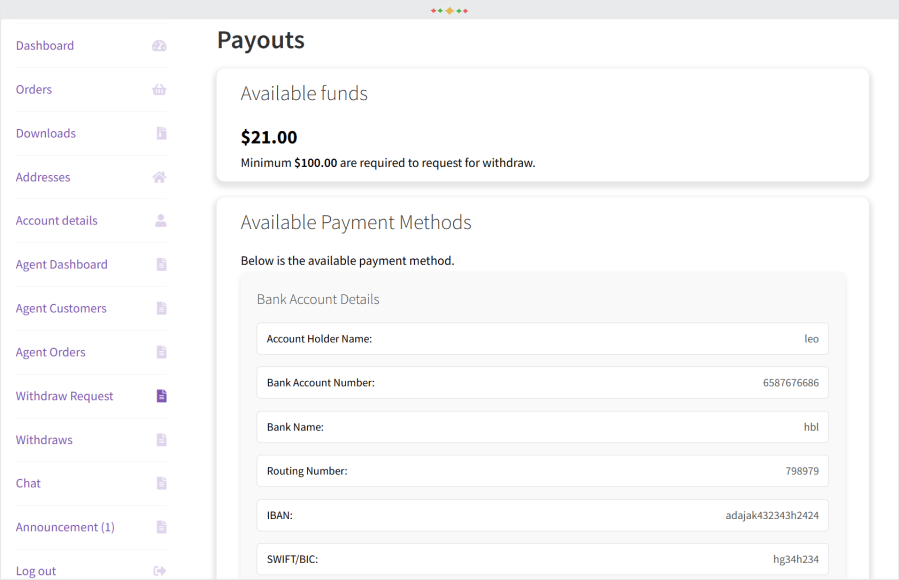Log out of the account
This screenshot has width=899, height=580.
click(x=36, y=571)
